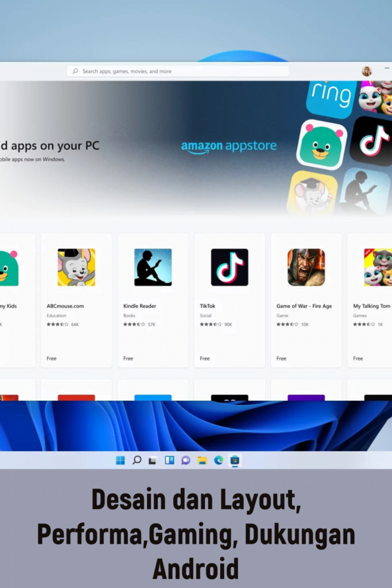This screenshot has width=392, height=588.
Task: Select Talking Tom icon in the banner
Action: tap(376, 96)
